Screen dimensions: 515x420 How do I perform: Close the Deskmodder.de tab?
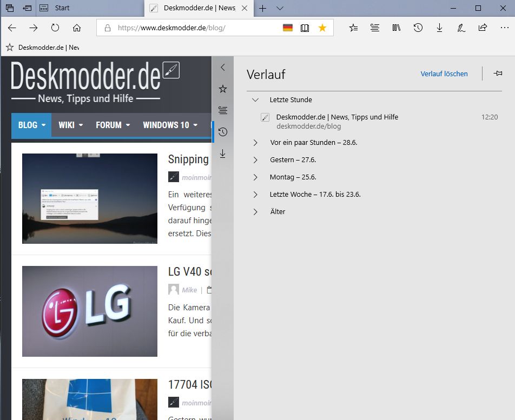(245, 8)
